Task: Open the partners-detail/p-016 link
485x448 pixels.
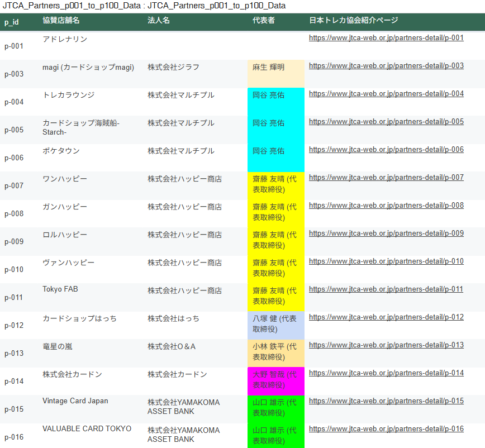Action: [x=386, y=429]
